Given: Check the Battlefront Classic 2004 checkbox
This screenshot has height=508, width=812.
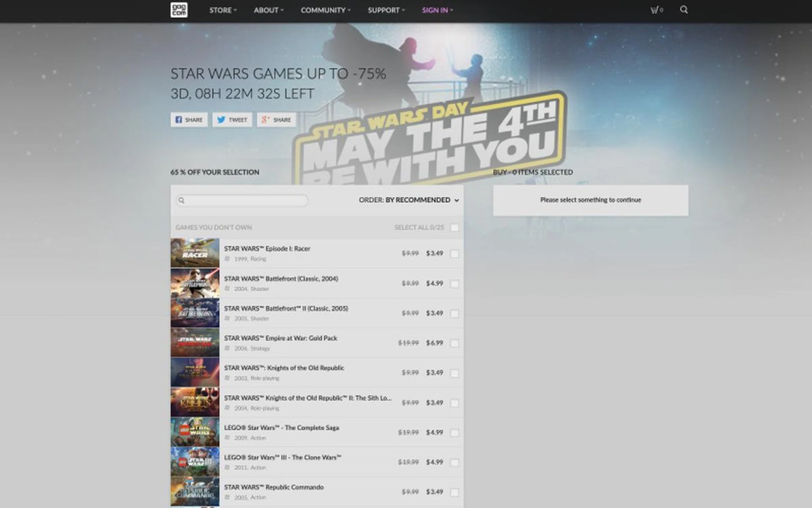Looking at the screenshot, I should 455,284.
